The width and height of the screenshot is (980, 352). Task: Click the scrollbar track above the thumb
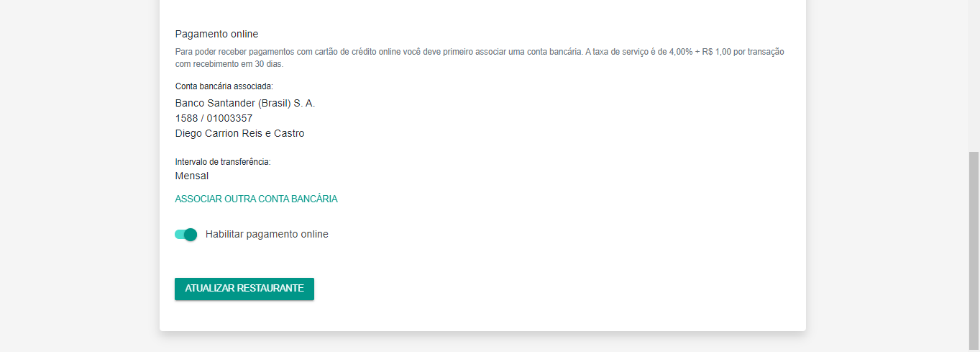(x=974, y=72)
